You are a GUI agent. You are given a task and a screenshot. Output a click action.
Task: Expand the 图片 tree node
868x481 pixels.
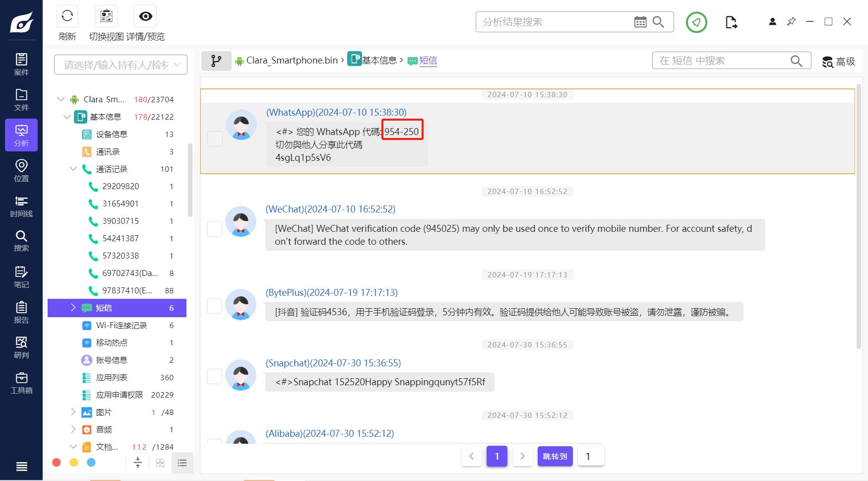(73, 412)
